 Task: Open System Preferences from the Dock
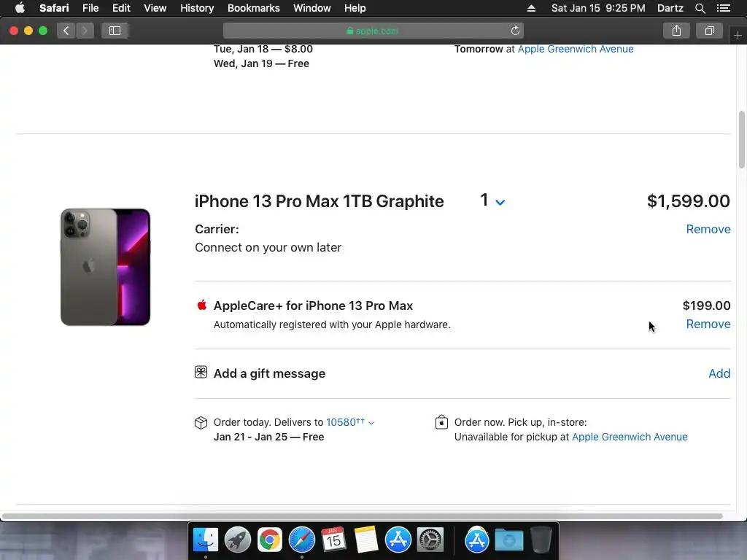pos(430,540)
